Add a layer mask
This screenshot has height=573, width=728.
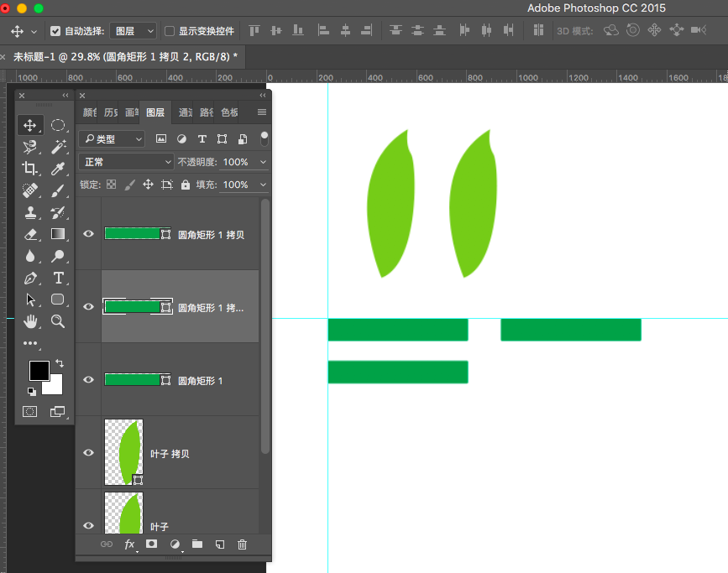point(151,544)
